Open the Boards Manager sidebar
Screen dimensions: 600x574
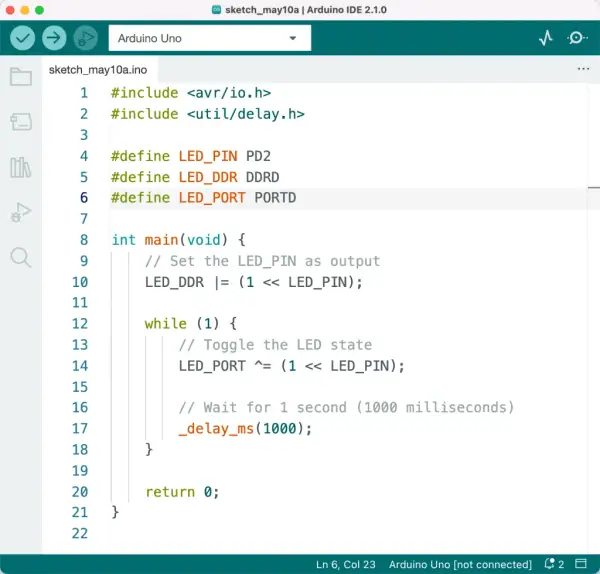point(21,122)
